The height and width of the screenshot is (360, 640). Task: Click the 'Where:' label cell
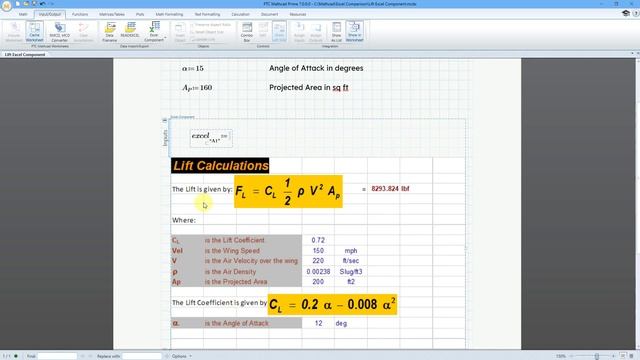(x=184, y=220)
